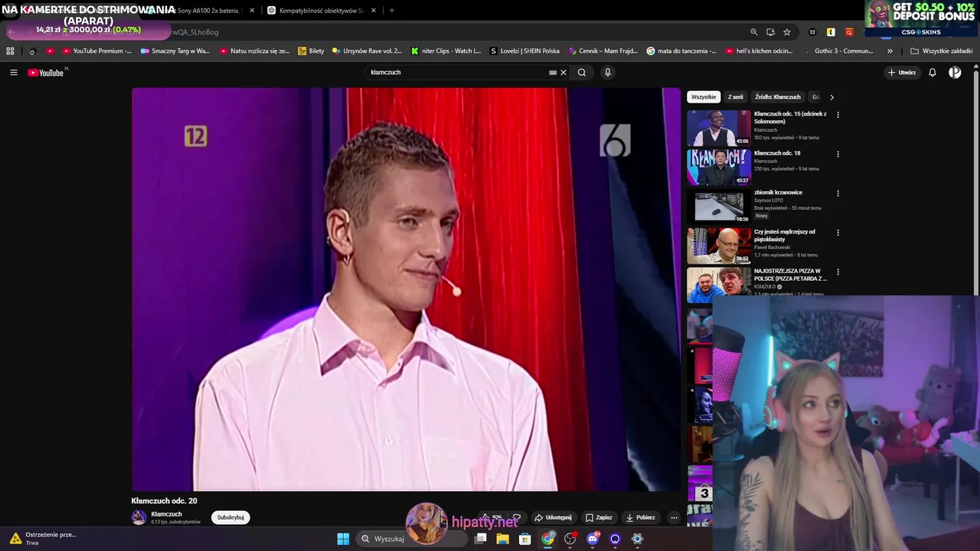
Task: Open more options for Kłamczuch odc. 15
Action: click(838, 115)
